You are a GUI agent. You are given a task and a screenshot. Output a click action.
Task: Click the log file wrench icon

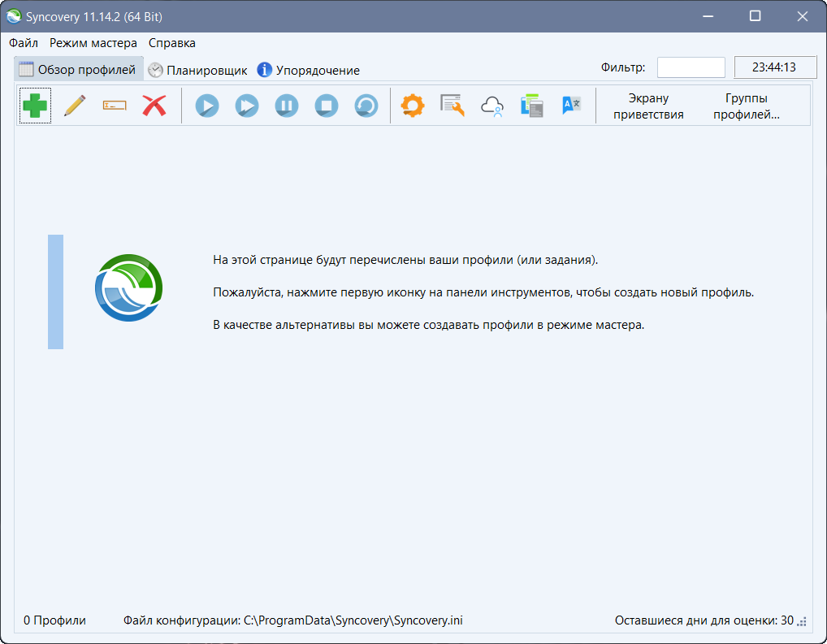(x=452, y=106)
